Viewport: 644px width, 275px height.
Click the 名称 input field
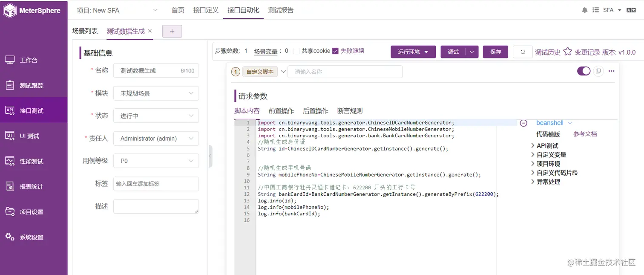tap(156, 71)
